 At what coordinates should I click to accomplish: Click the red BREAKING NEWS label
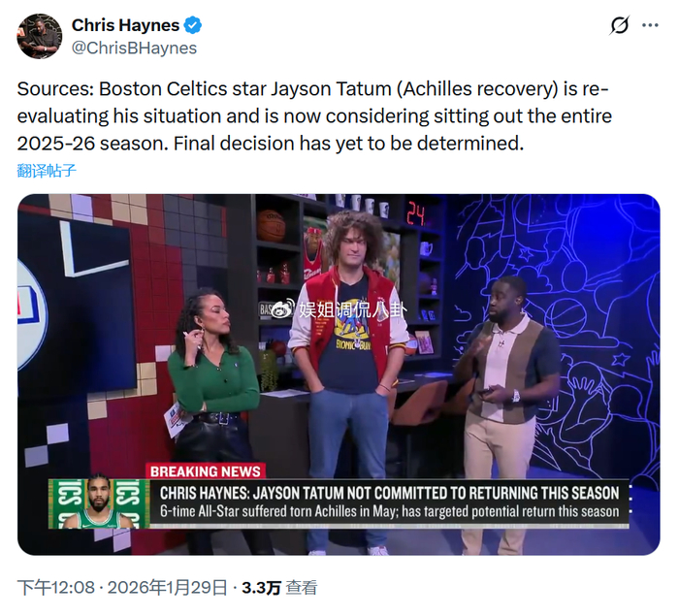point(206,470)
